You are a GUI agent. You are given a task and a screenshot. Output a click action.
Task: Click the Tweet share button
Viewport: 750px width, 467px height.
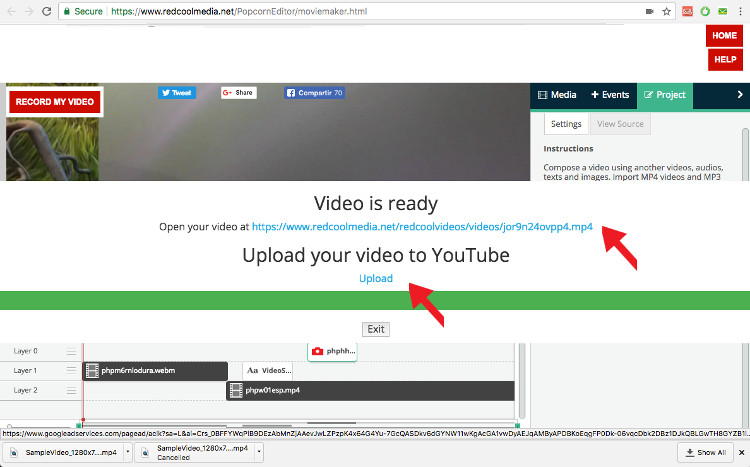click(x=175, y=93)
